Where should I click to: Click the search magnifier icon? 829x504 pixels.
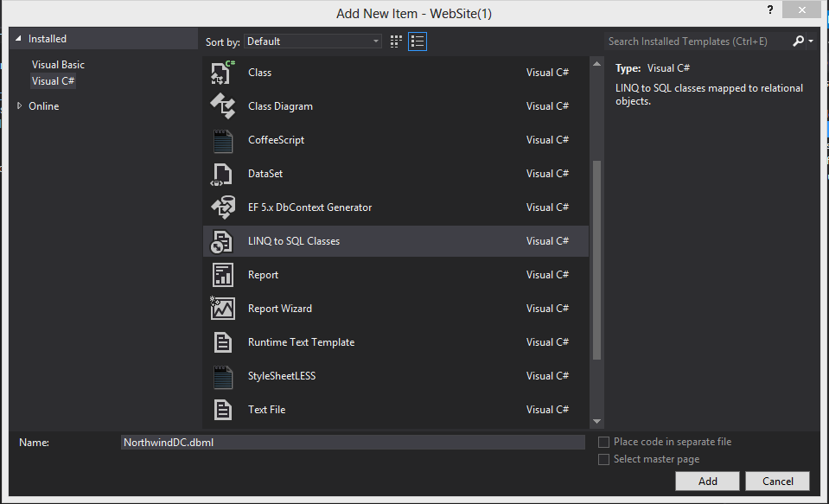pyautogui.click(x=799, y=41)
